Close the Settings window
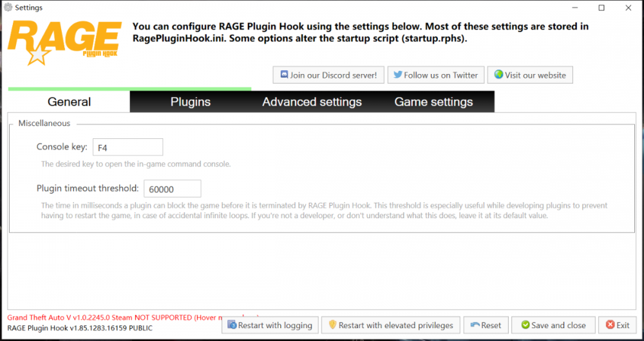The image size is (644, 341). click(629, 8)
